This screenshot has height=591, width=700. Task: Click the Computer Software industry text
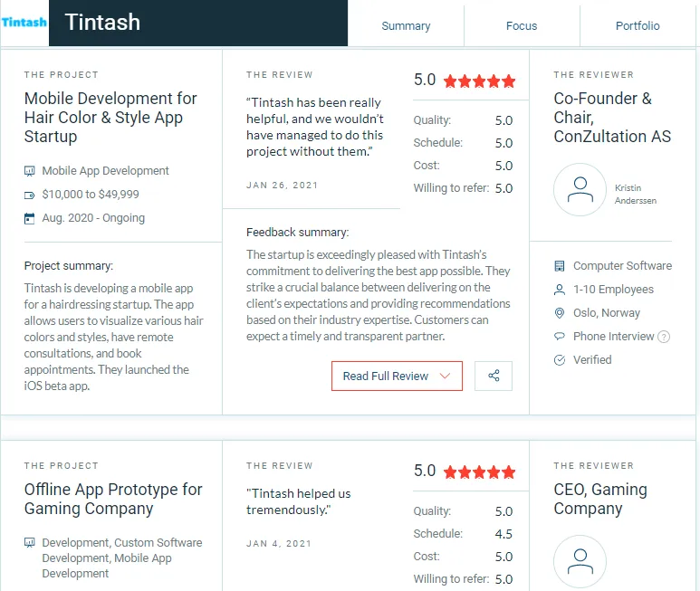click(623, 266)
